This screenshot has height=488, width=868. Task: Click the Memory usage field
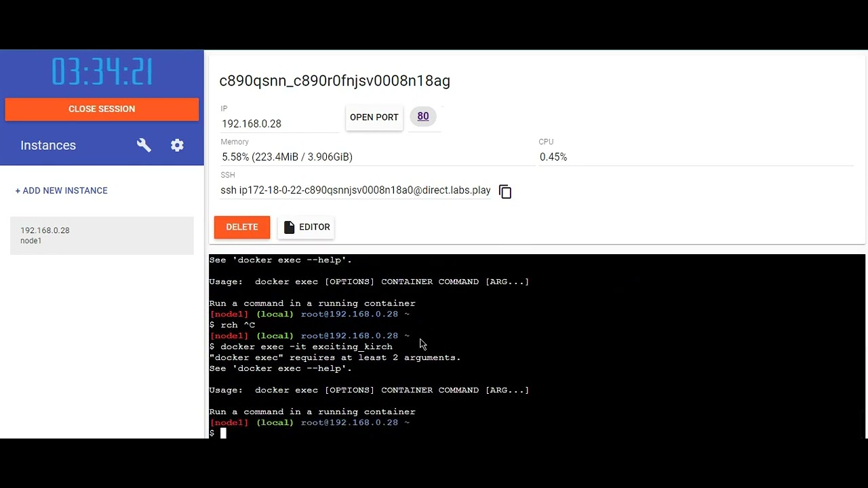tap(377, 157)
